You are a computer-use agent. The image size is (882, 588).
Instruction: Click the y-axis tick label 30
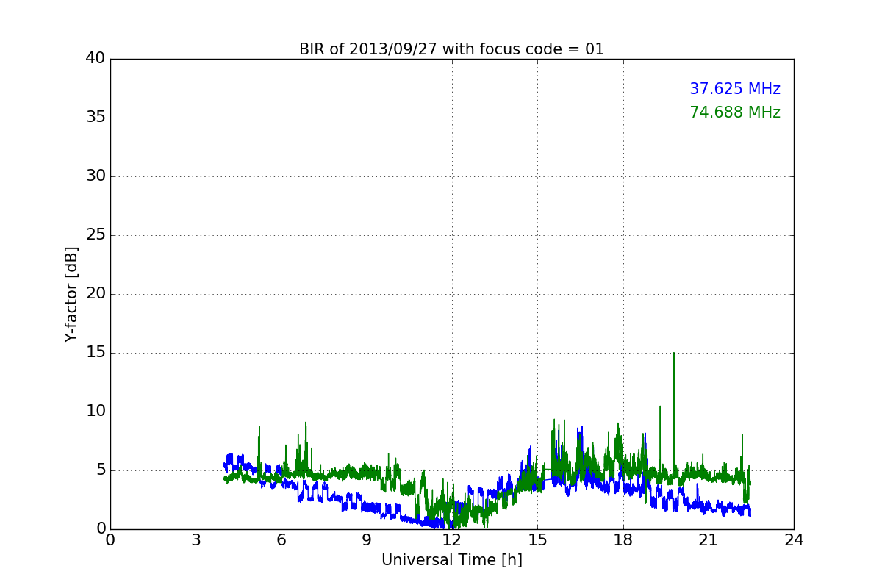coord(96,176)
